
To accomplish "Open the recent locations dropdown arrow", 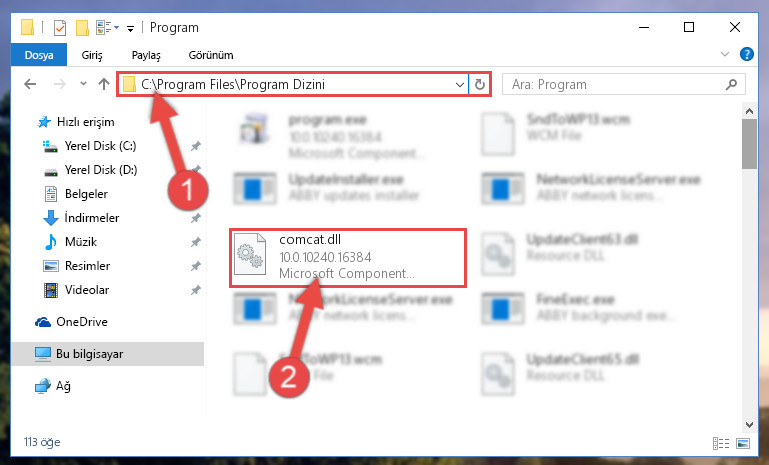I will pos(83,84).
